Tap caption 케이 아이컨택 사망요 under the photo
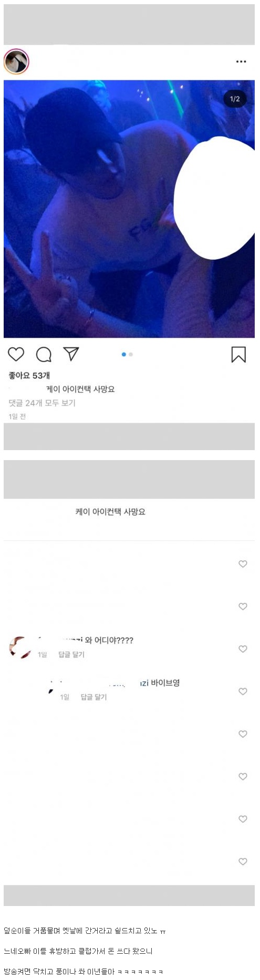The width and height of the screenshot is (260, 980). [x=80, y=389]
